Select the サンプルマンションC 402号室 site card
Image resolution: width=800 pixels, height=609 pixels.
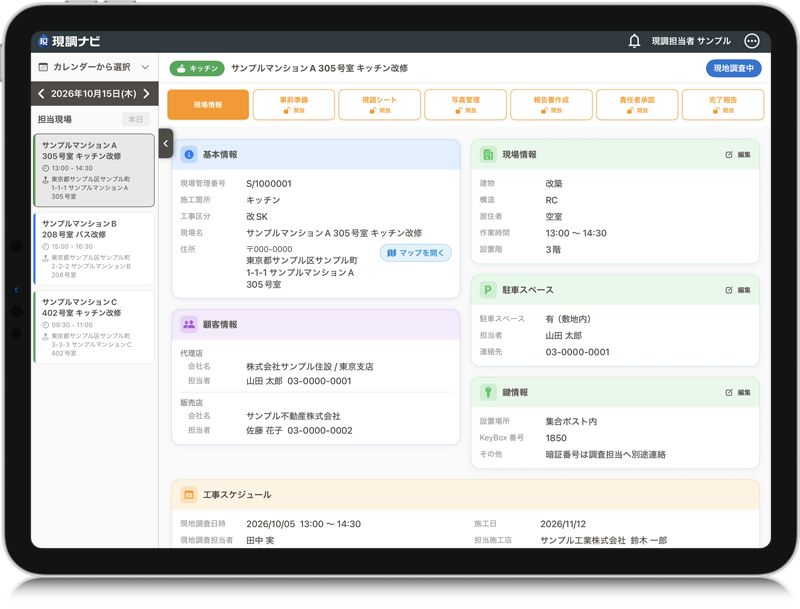pyautogui.click(x=94, y=327)
